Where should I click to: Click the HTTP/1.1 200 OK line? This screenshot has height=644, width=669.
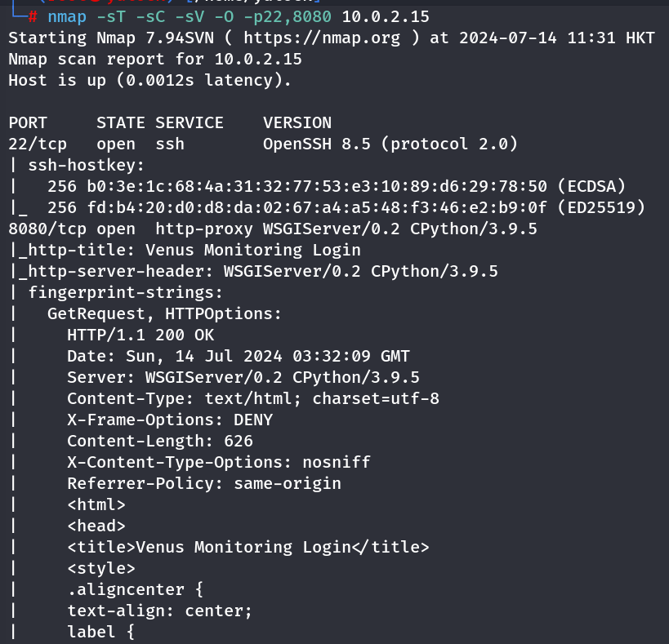click(134, 335)
